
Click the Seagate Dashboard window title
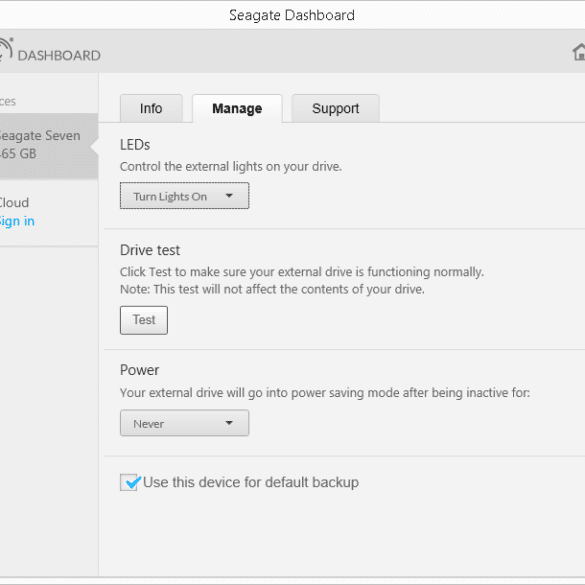point(292,15)
